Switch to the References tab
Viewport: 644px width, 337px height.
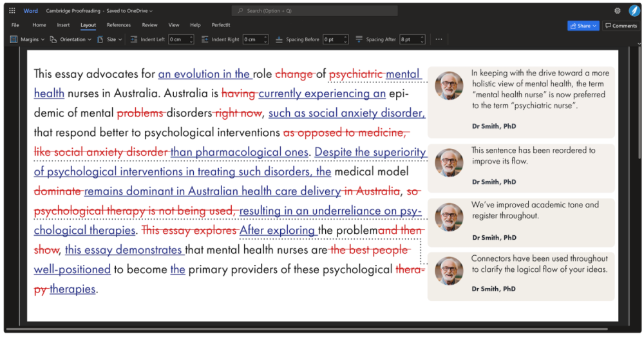(x=118, y=25)
